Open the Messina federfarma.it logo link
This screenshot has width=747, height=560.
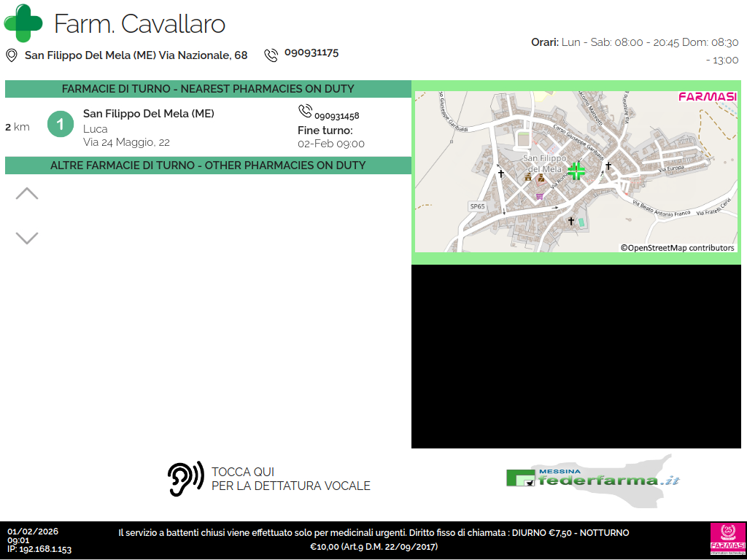pyautogui.click(x=592, y=478)
